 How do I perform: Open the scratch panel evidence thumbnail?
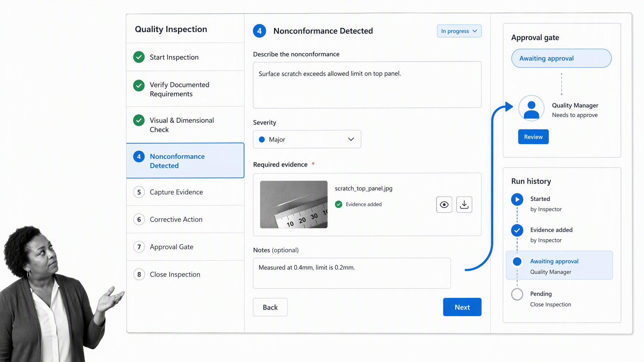(x=294, y=204)
